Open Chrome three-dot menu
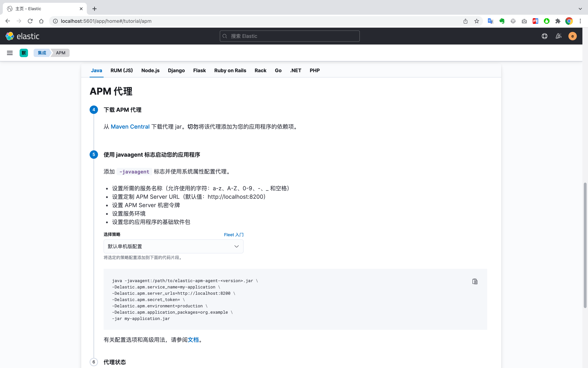Viewport: 588px width, 368px height. point(580,21)
